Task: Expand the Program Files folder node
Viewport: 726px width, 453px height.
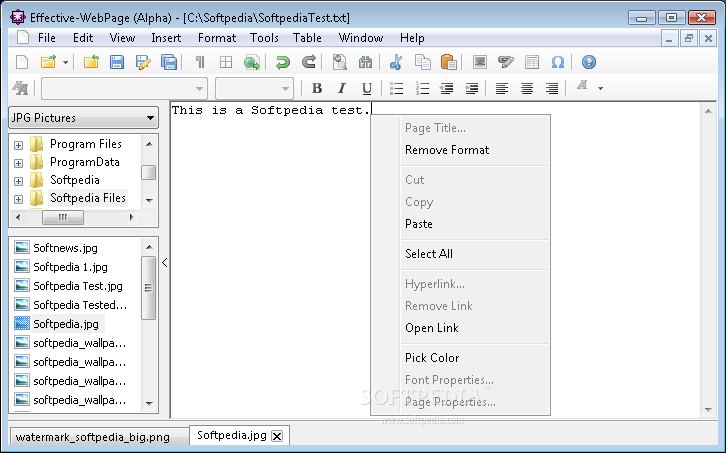Action: point(19,145)
